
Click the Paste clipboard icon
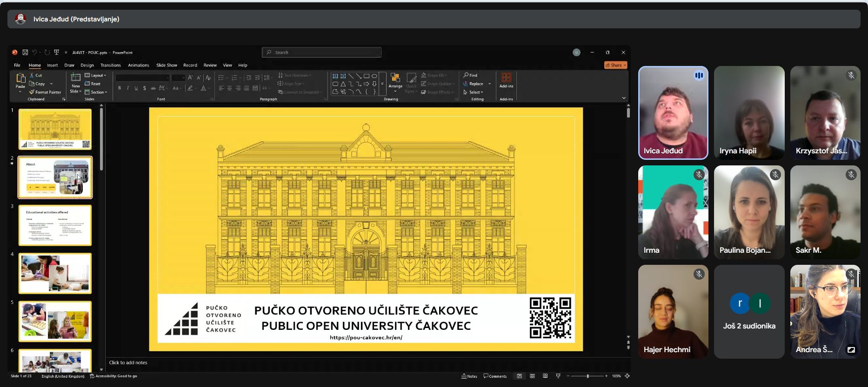pyautogui.click(x=20, y=79)
